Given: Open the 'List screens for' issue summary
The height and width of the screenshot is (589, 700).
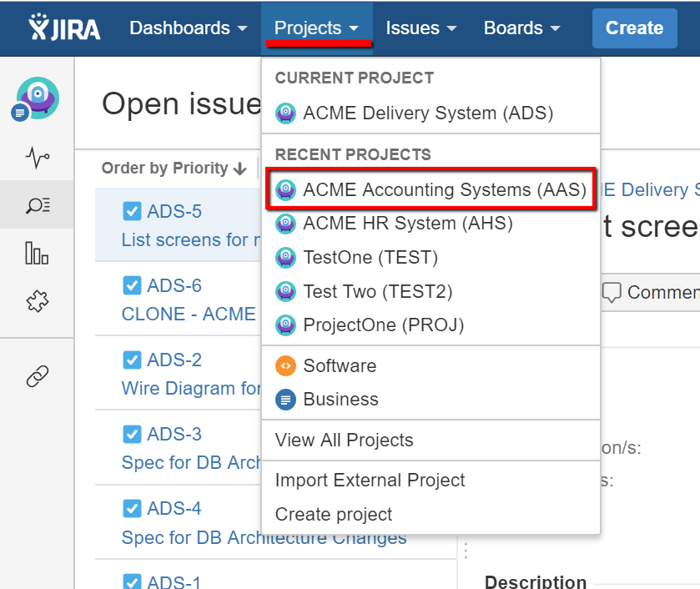Looking at the screenshot, I should click(191, 239).
